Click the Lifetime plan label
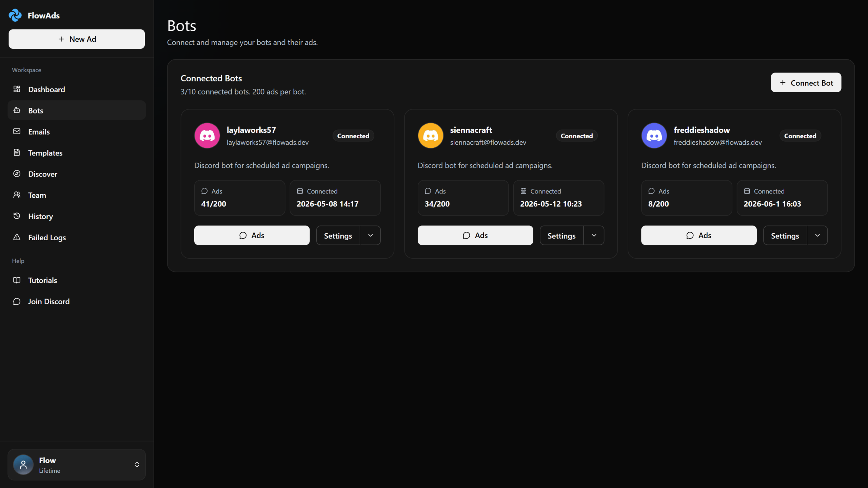Image resolution: width=868 pixels, height=488 pixels. [50, 471]
